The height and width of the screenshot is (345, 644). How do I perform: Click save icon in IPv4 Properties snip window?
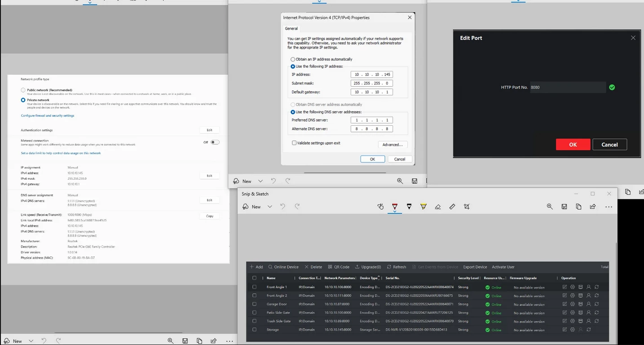415,181
